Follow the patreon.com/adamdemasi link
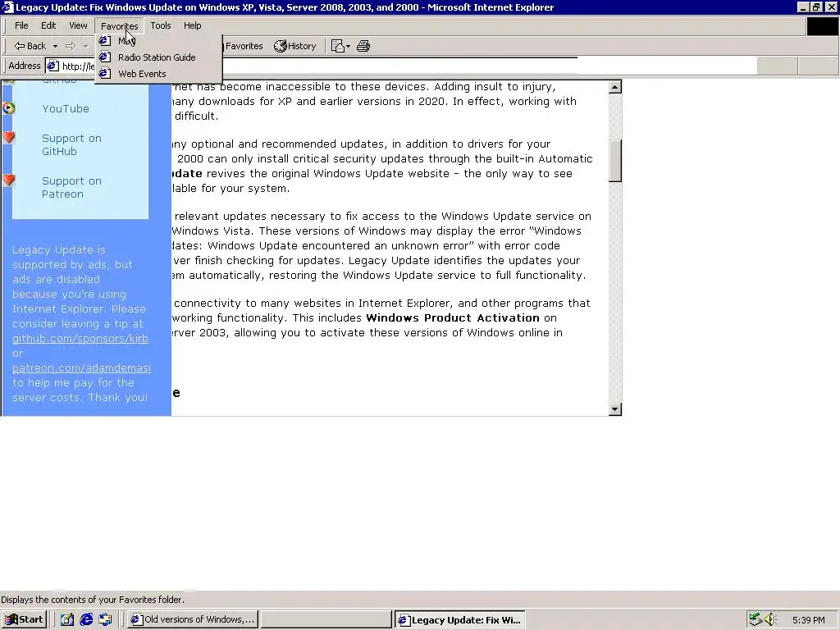The height and width of the screenshot is (630, 840). [81, 368]
